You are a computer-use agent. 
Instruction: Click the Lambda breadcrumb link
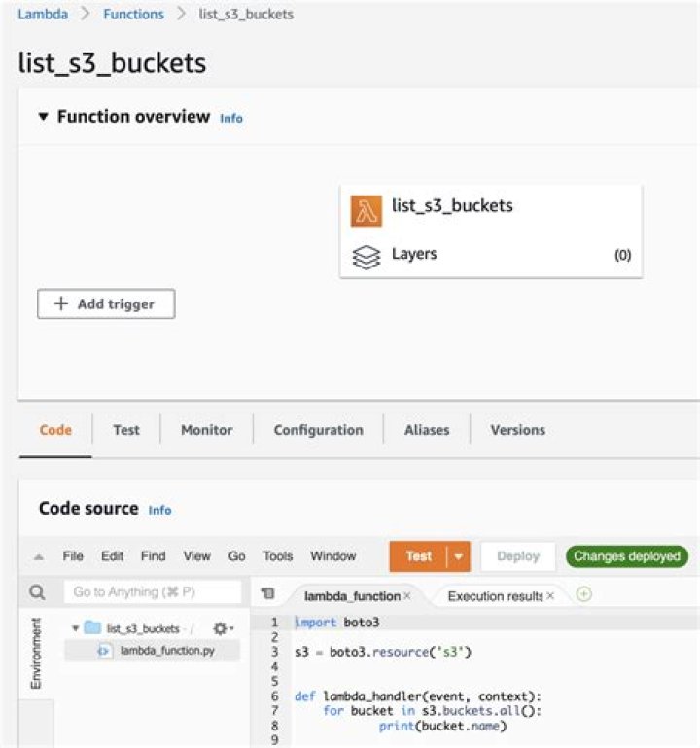43,15
